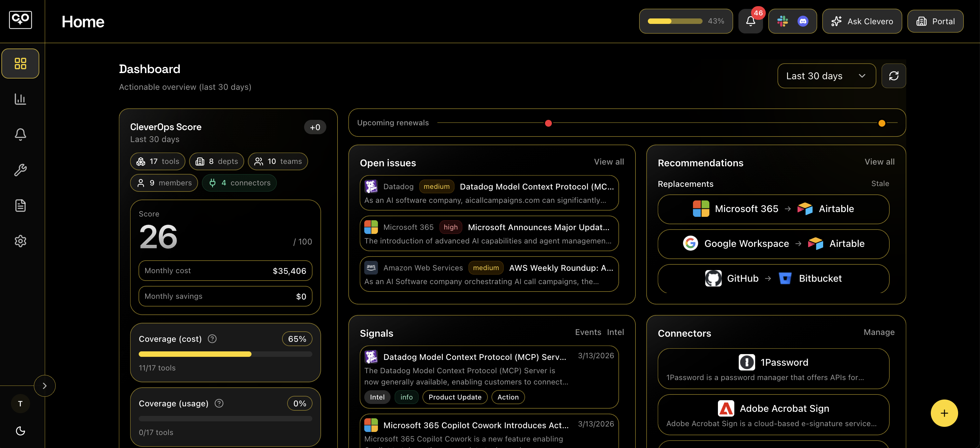Image resolution: width=980 pixels, height=448 pixels.
Task: Open the documents sidebar icon
Action: [20, 205]
